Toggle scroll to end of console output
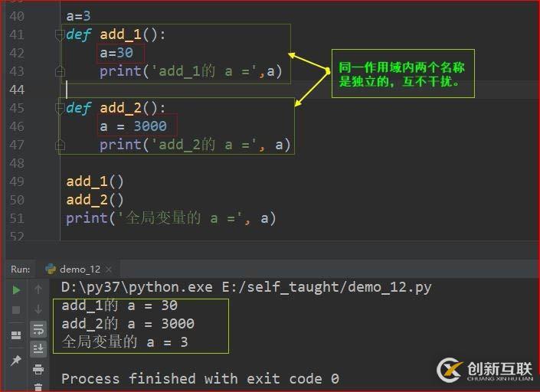 38,349
